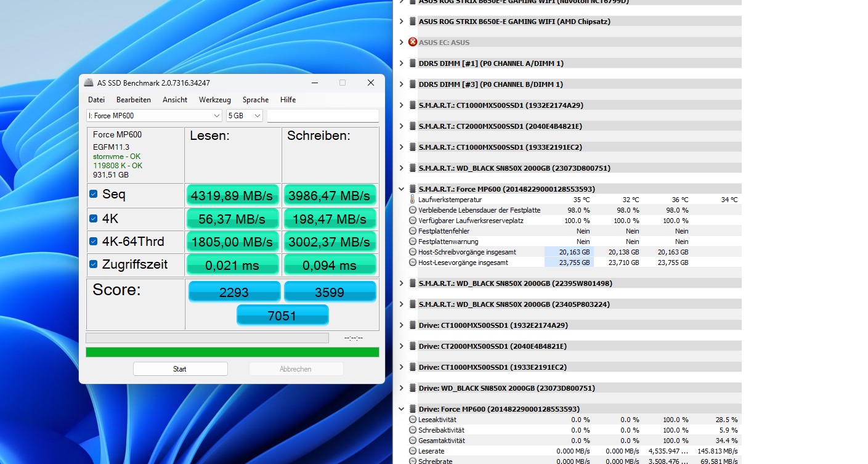Click the 4K read result 56,37 MB/s

click(x=232, y=219)
